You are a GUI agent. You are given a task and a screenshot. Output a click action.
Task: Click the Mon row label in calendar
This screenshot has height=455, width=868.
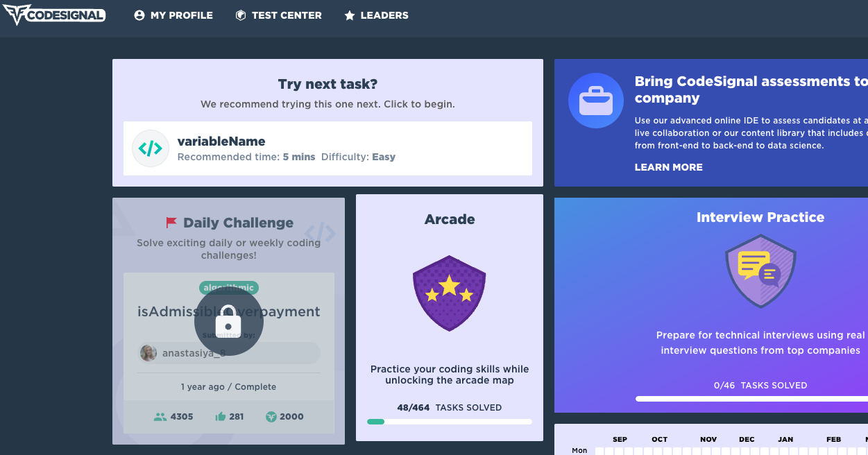pos(579,450)
